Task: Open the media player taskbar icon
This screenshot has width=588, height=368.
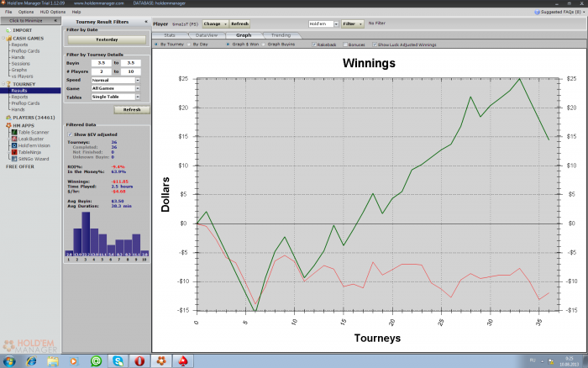Action: click(74, 361)
